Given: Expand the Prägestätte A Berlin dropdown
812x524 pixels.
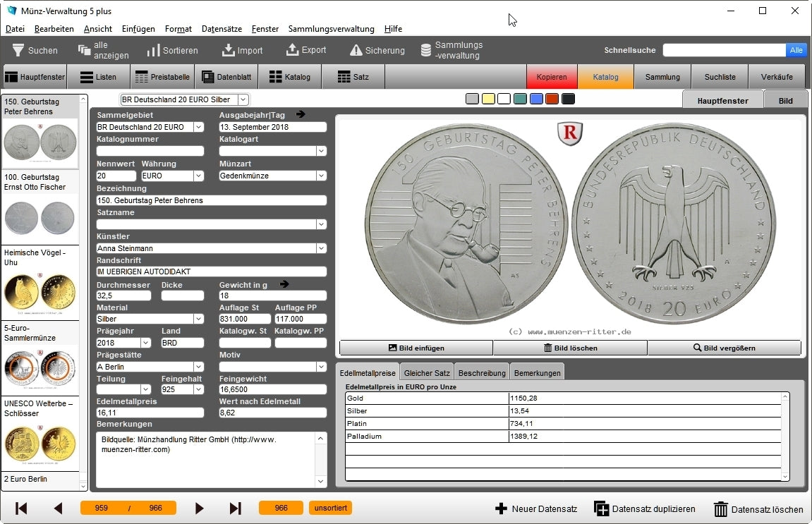Looking at the screenshot, I should [x=198, y=367].
